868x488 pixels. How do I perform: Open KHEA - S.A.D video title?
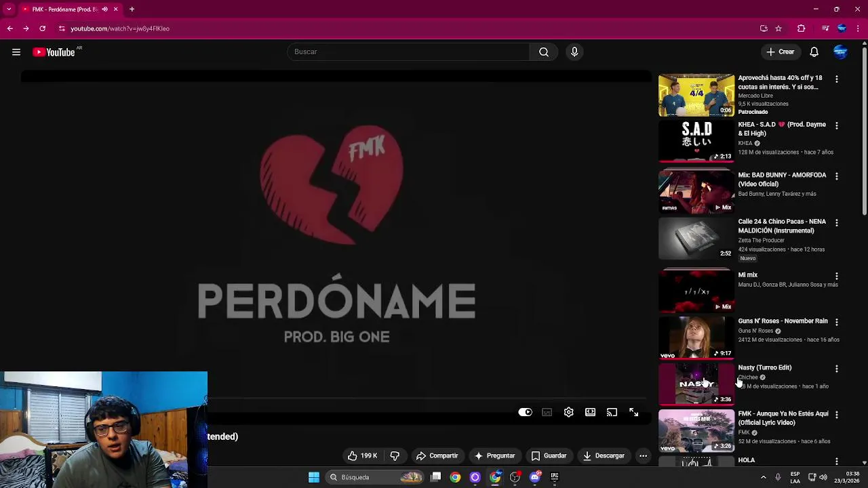[782, 129]
